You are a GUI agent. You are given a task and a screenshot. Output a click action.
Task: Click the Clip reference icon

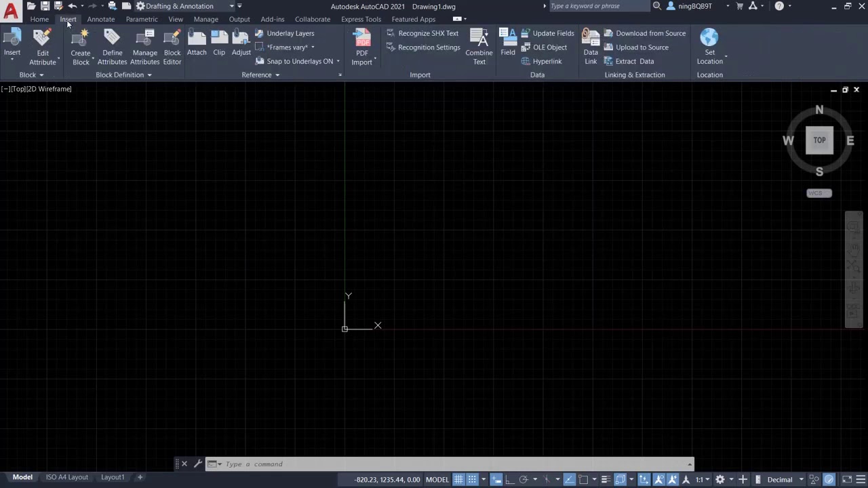(x=219, y=38)
